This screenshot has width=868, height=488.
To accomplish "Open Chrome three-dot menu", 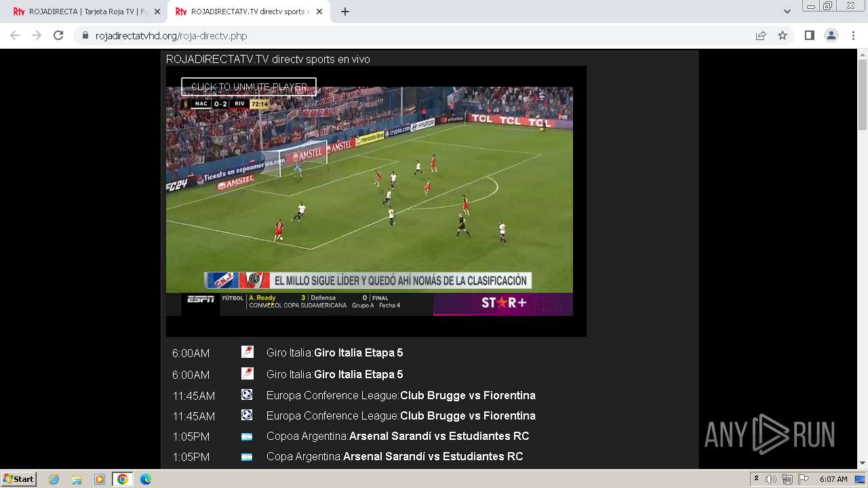I will pos(853,36).
